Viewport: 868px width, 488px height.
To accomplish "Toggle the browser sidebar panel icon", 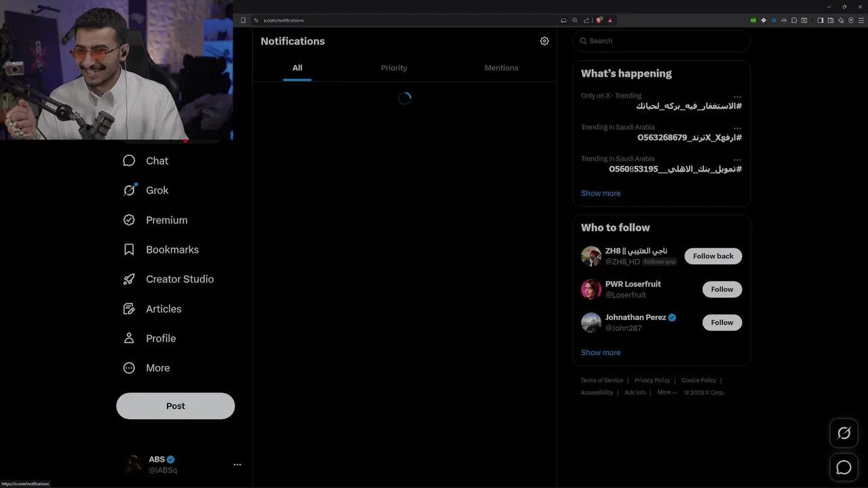I will (820, 20).
